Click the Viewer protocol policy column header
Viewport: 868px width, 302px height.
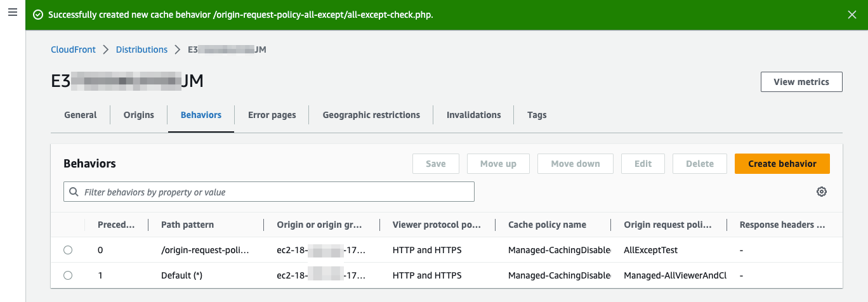437,225
